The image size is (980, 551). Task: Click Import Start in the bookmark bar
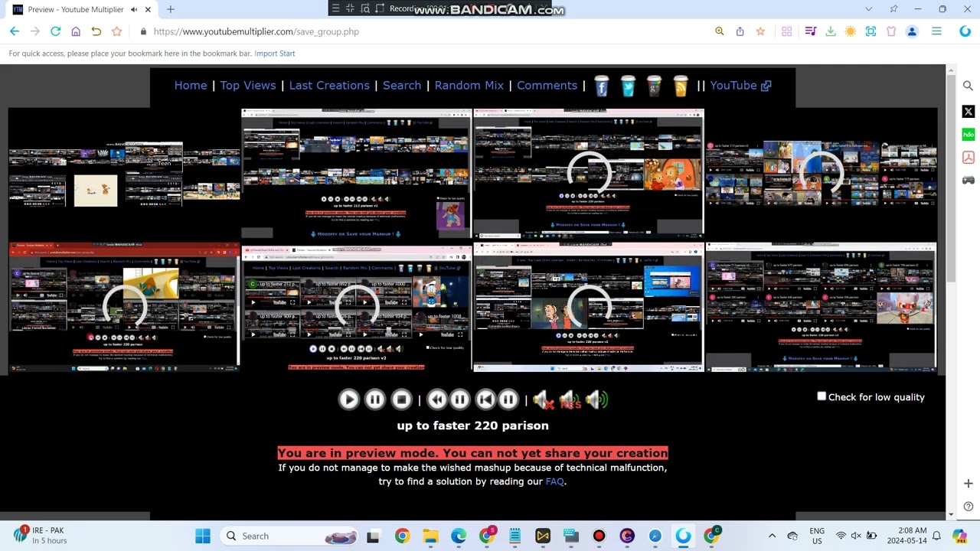(x=275, y=54)
